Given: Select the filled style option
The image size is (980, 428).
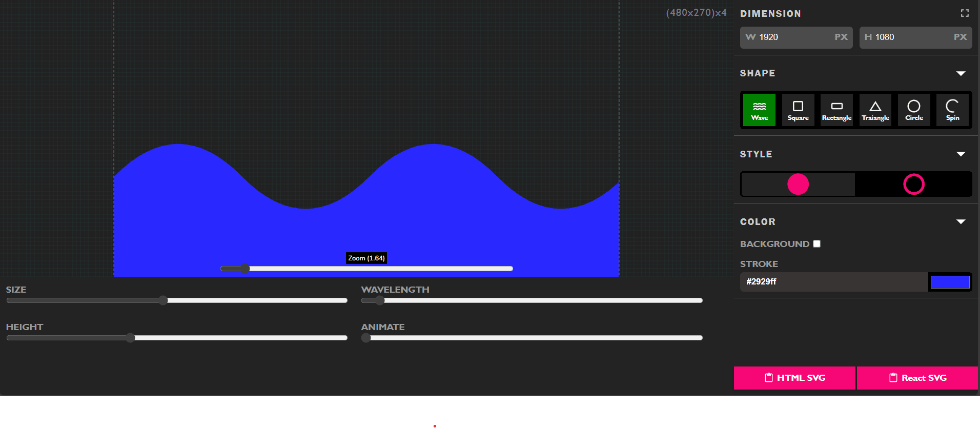Looking at the screenshot, I should (x=798, y=184).
